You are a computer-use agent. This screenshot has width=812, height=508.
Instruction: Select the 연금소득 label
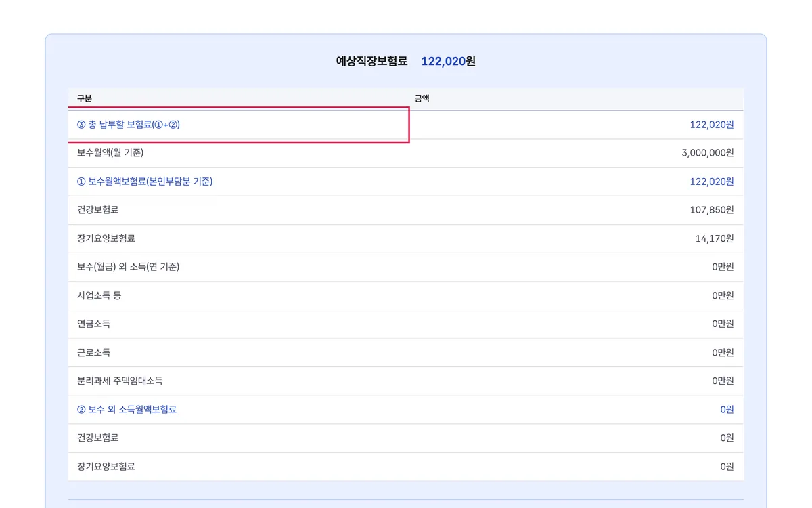point(94,324)
